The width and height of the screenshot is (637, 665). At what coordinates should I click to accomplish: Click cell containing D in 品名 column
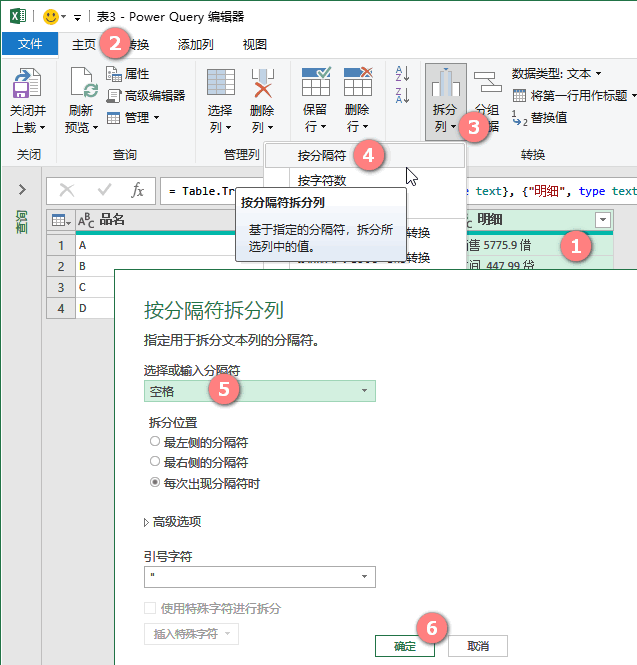pos(95,308)
